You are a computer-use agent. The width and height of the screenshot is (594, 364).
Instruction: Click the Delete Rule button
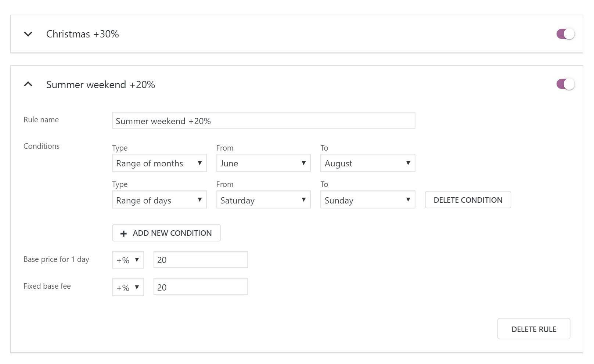point(534,329)
